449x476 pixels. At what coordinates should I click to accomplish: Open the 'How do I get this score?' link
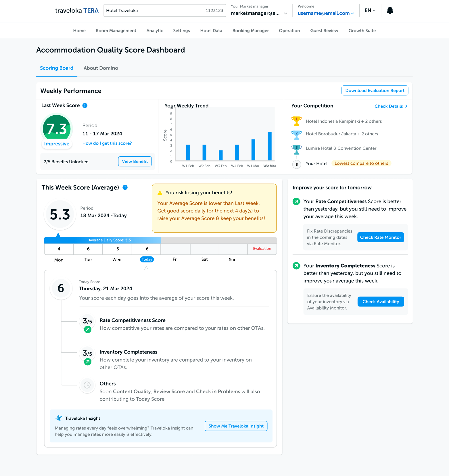click(x=107, y=143)
